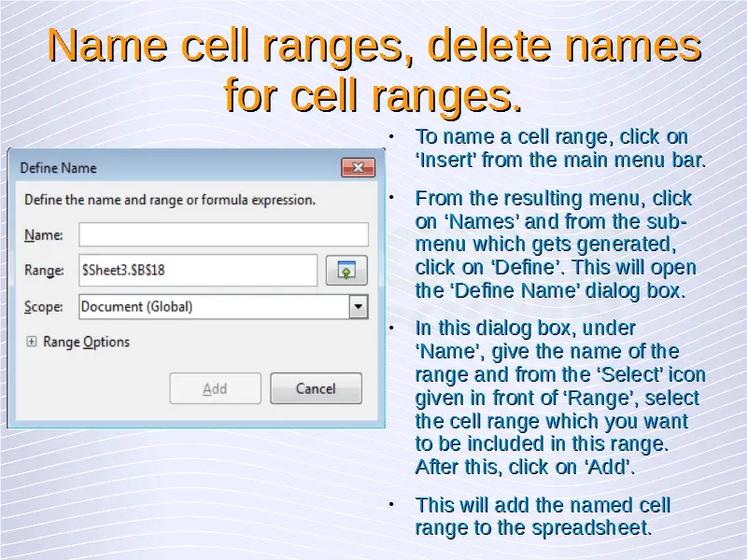Click the 'Name:' field label
747x560 pixels.
click(x=43, y=235)
